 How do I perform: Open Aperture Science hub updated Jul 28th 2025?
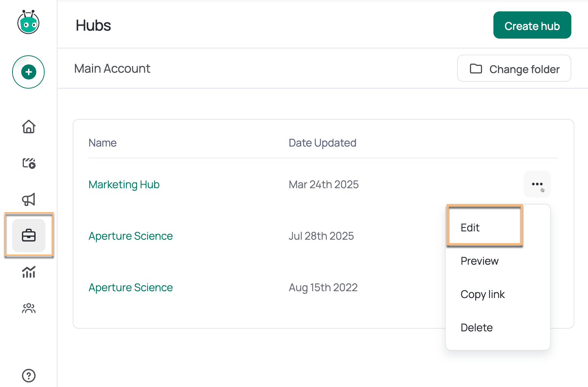click(131, 236)
